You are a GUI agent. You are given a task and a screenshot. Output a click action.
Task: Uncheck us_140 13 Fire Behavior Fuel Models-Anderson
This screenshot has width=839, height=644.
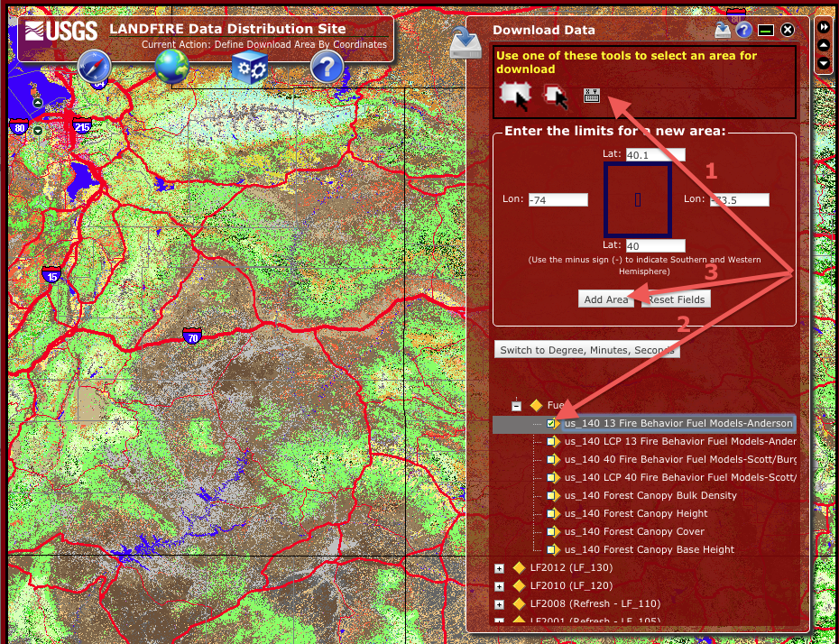point(550,424)
